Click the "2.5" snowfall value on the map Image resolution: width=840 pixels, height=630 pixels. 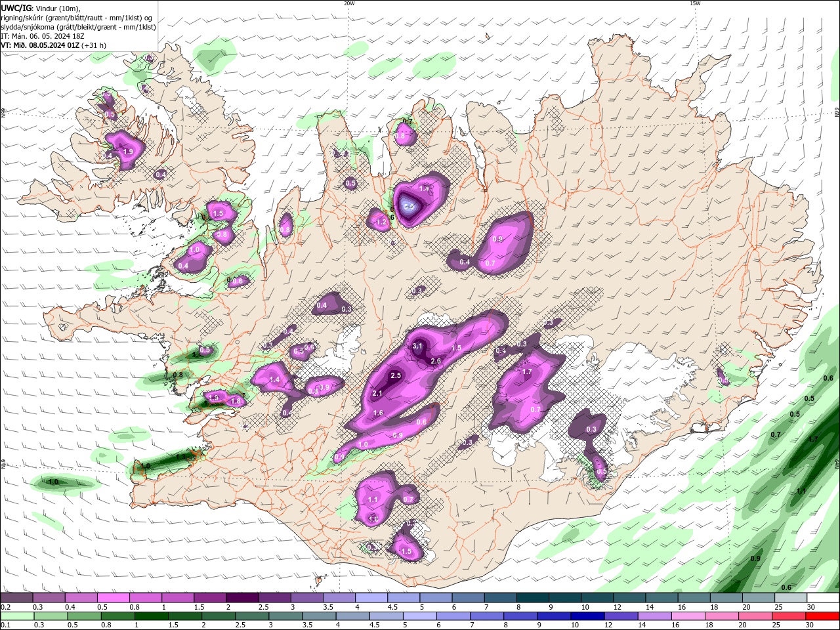tap(396, 375)
